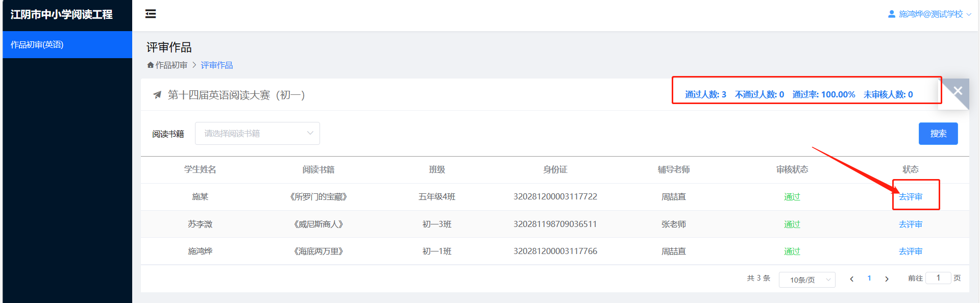Click the 前往 page number input field
The height and width of the screenshot is (303, 980).
938,278
